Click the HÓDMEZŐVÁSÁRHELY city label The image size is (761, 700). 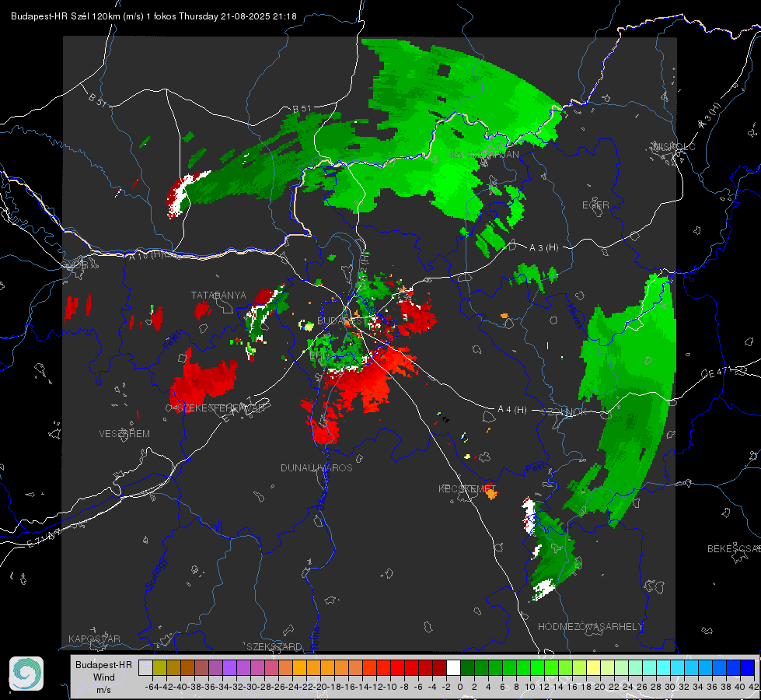(590, 627)
